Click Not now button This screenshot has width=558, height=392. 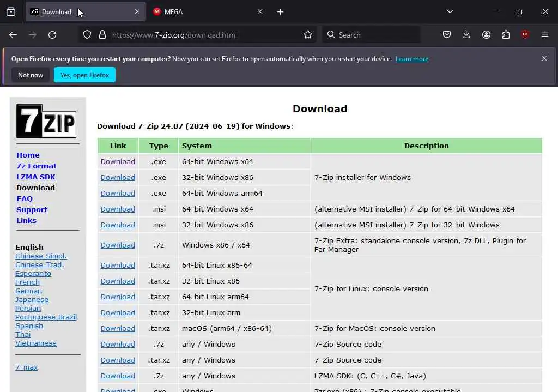pyautogui.click(x=31, y=75)
